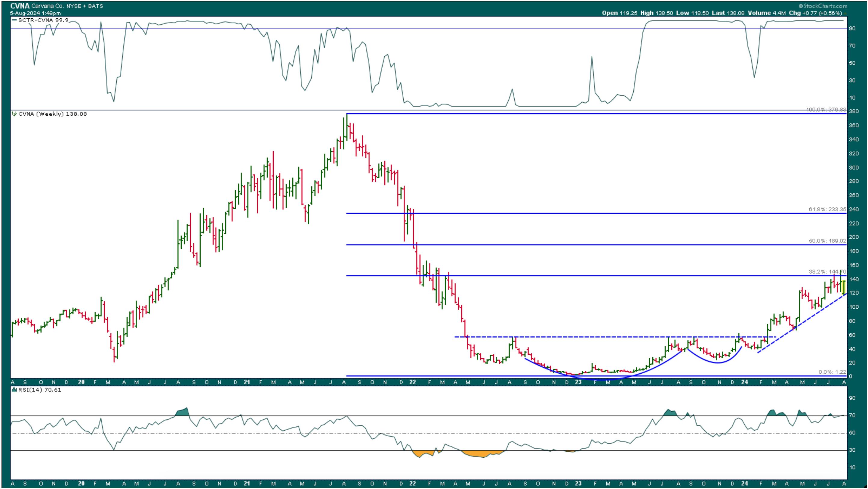Click the RSI(14) 70.61 indicator label

39,390
